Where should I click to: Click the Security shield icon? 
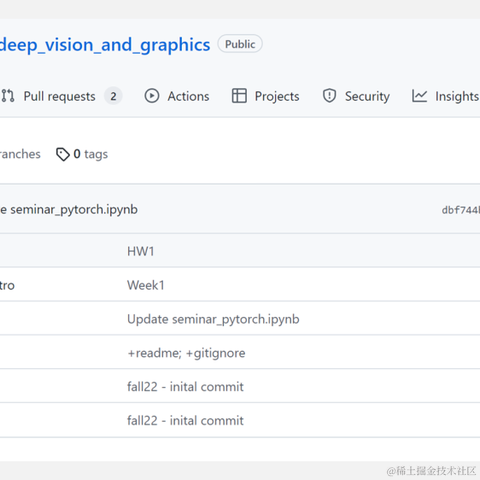tap(329, 96)
